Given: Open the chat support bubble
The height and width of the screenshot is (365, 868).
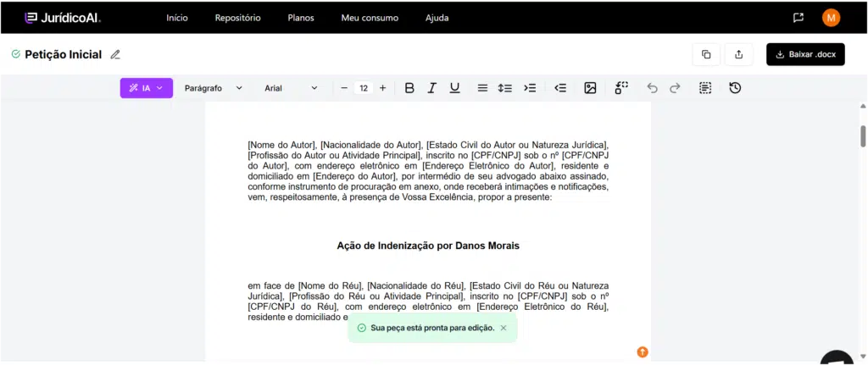Looking at the screenshot, I should pyautogui.click(x=837, y=358).
